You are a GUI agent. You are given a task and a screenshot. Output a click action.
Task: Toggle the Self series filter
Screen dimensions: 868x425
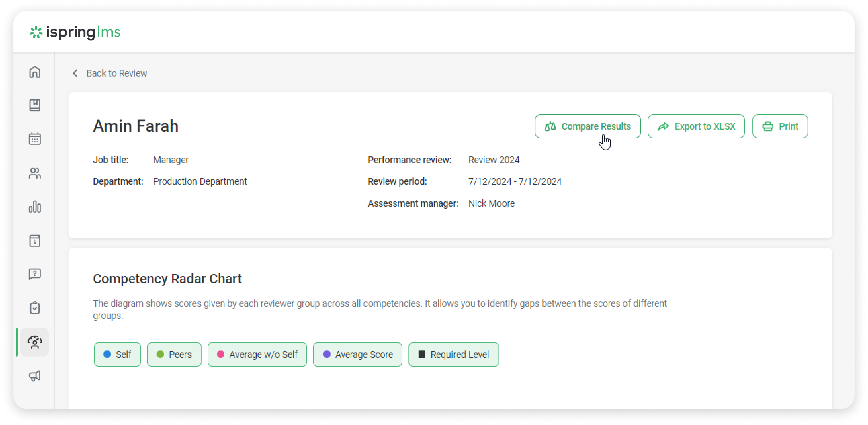pos(117,354)
